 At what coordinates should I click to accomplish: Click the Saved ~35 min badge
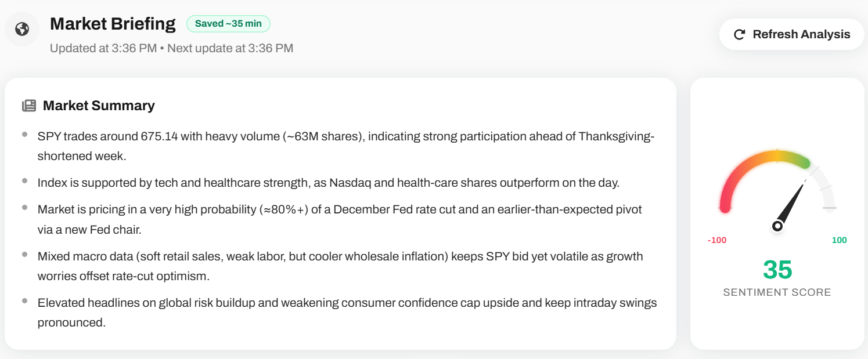tap(228, 24)
